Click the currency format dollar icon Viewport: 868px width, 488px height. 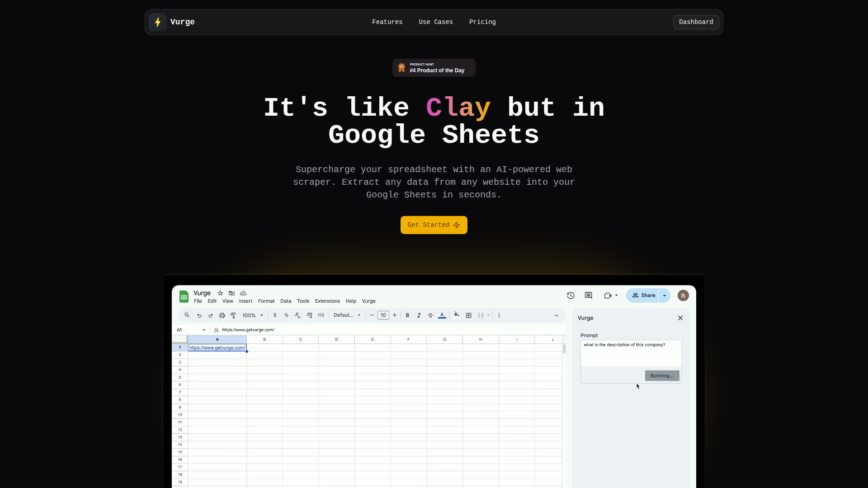point(275,315)
